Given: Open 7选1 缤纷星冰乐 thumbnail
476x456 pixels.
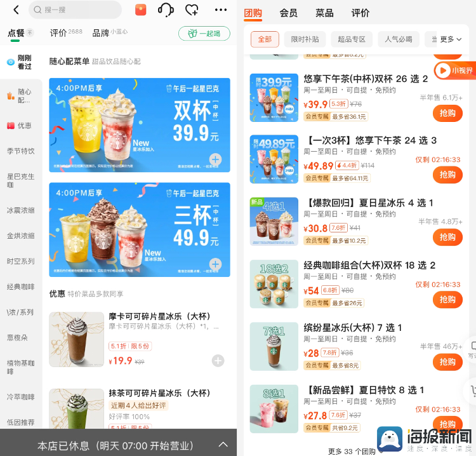Looking at the screenshot, I should 274,346.
